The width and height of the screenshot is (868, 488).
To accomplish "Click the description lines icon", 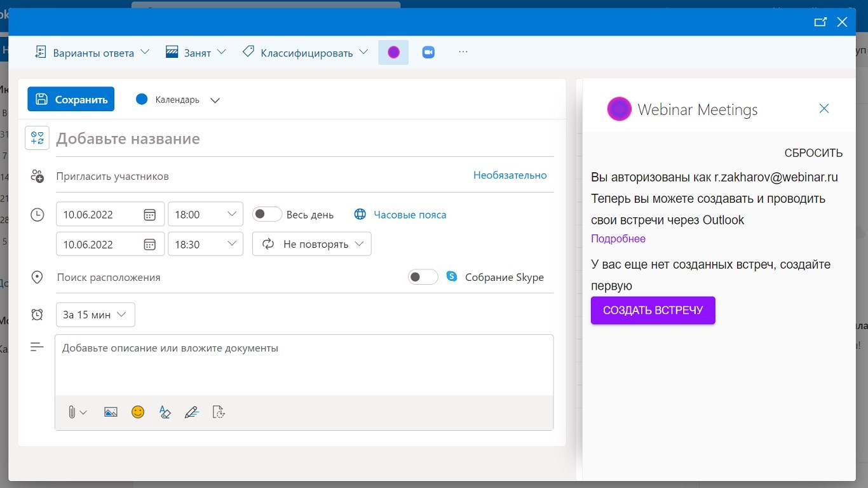I will tap(37, 347).
